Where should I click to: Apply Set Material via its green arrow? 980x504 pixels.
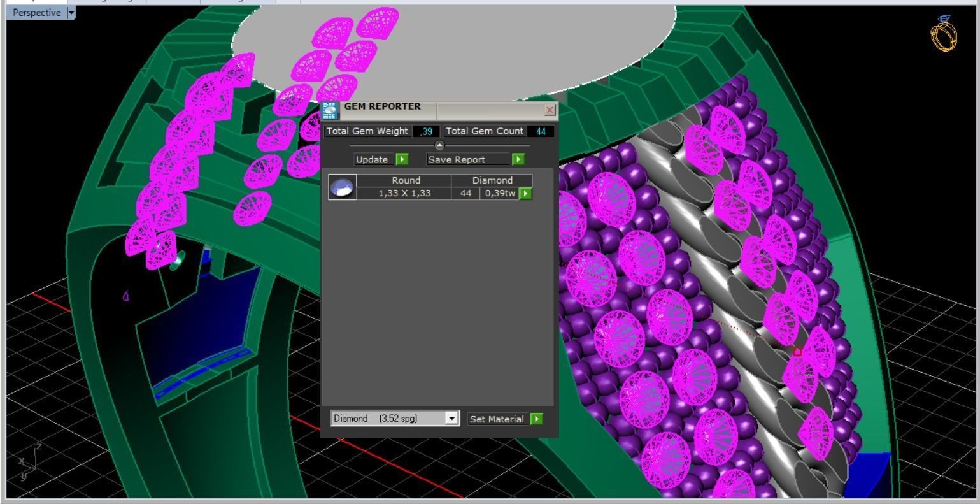point(537,419)
